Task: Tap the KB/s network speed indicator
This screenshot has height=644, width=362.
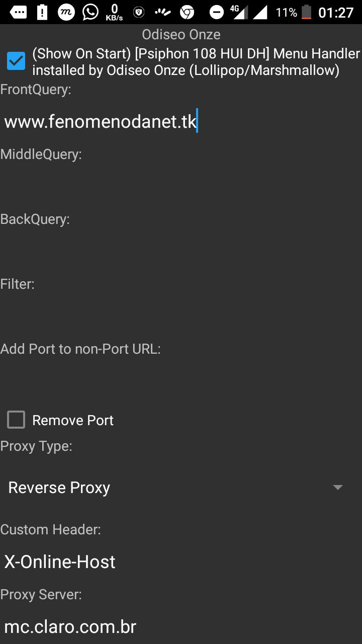Action: point(115,12)
